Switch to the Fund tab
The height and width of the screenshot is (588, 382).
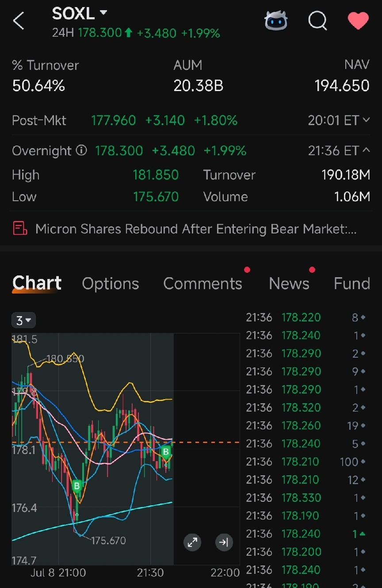click(x=352, y=284)
